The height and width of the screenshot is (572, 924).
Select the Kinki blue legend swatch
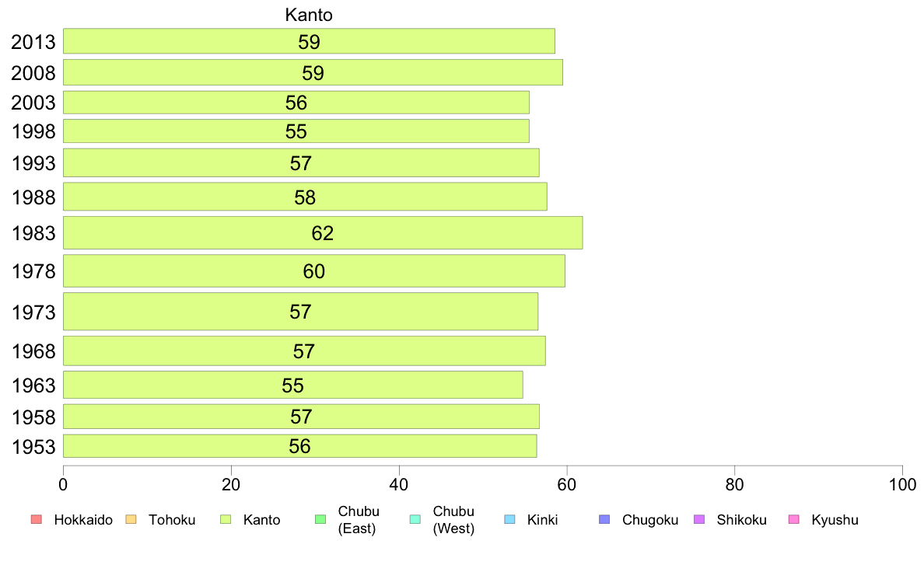(509, 519)
